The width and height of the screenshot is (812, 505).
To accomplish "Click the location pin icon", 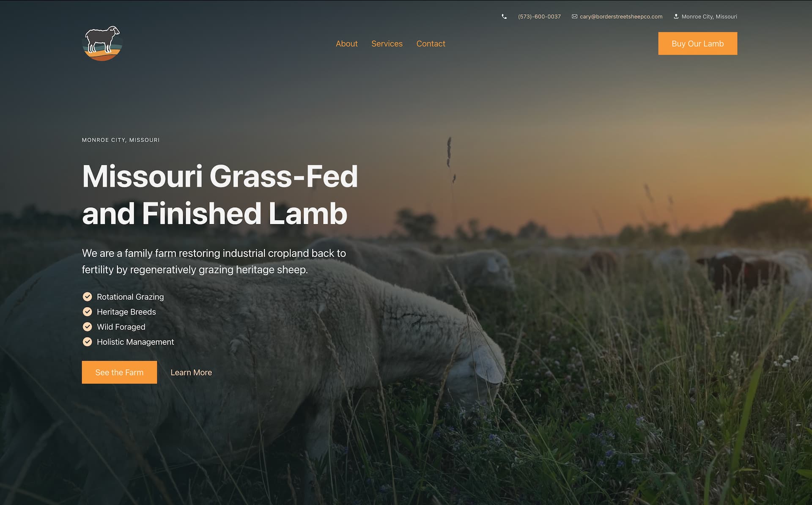I will click(x=676, y=16).
